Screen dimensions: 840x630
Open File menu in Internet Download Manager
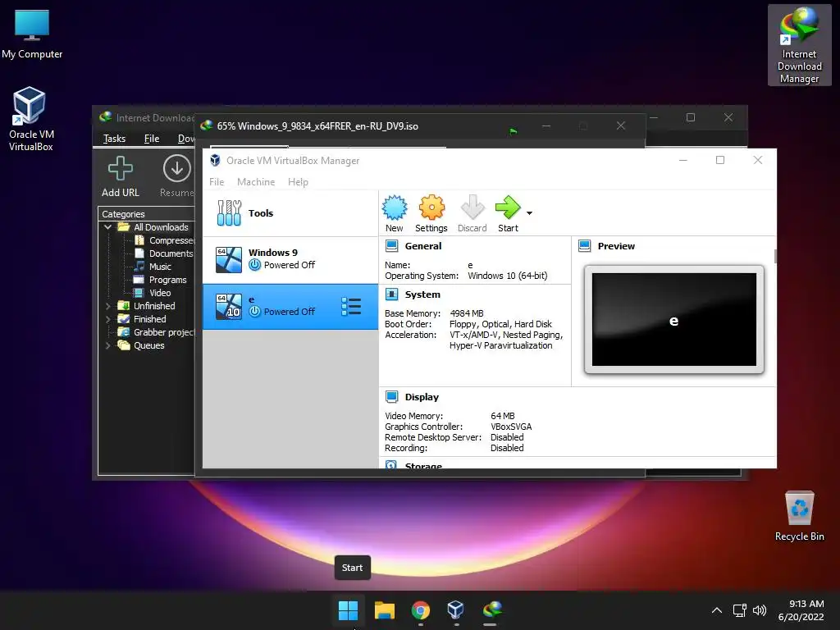tap(152, 139)
